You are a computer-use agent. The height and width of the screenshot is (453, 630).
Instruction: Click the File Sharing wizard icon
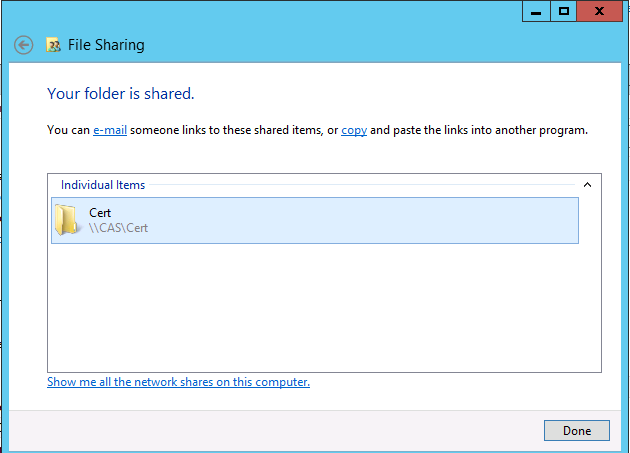click(x=53, y=45)
